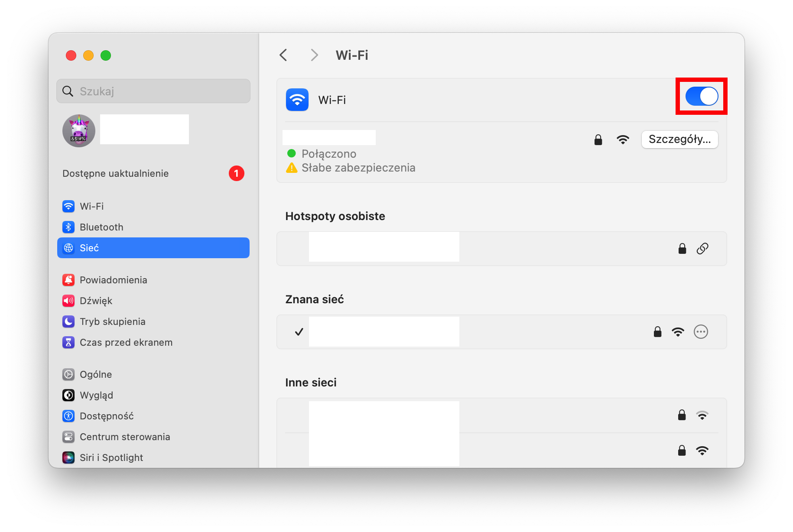The height and width of the screenshot is (532, 793).
Task: Click the Szukaj search field
Action: (153, 91)
